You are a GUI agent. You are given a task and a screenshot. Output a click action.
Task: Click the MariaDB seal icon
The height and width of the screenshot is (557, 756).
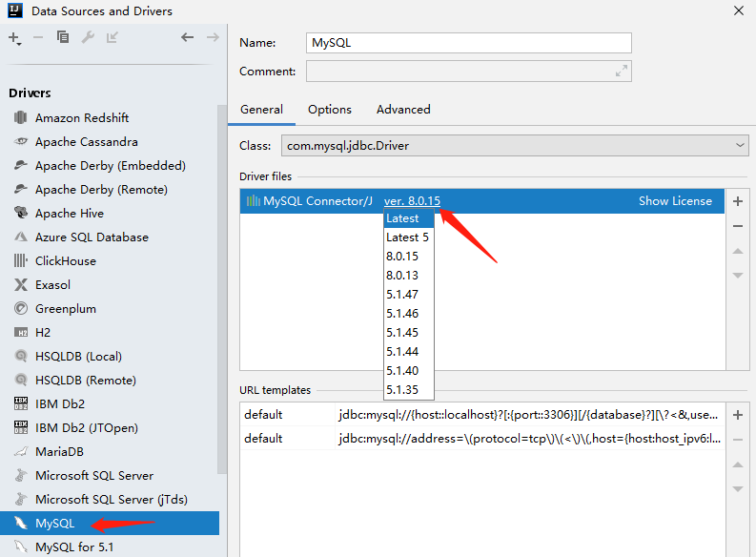(x=20, y=451)
